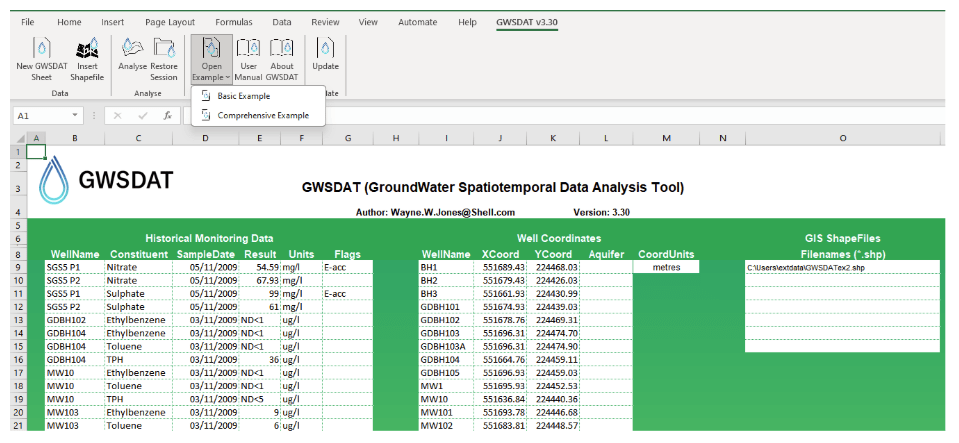The height and width of the screenshot is (443, 959).
Task: Click the BH3 well name cell
Action: pyautogui.click(x=446, y=294)
